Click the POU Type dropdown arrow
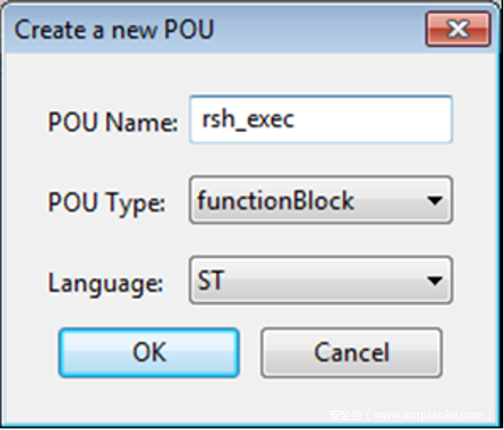 (434, 200)
